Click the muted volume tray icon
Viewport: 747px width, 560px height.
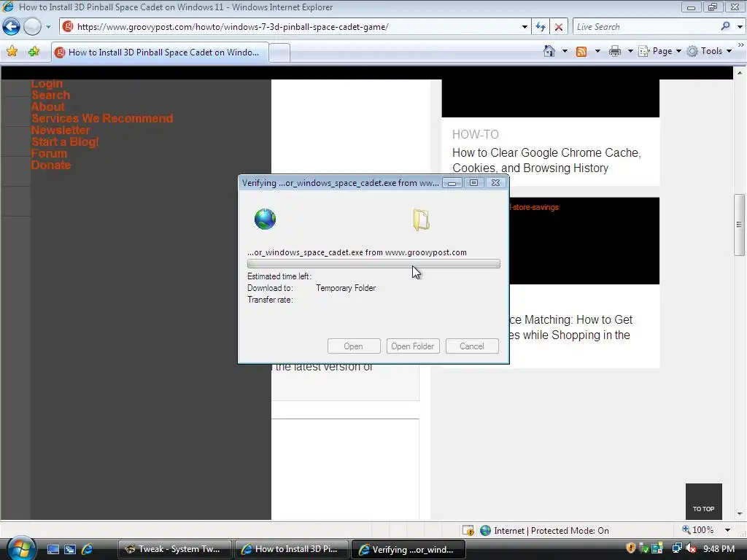click(690, 549)
